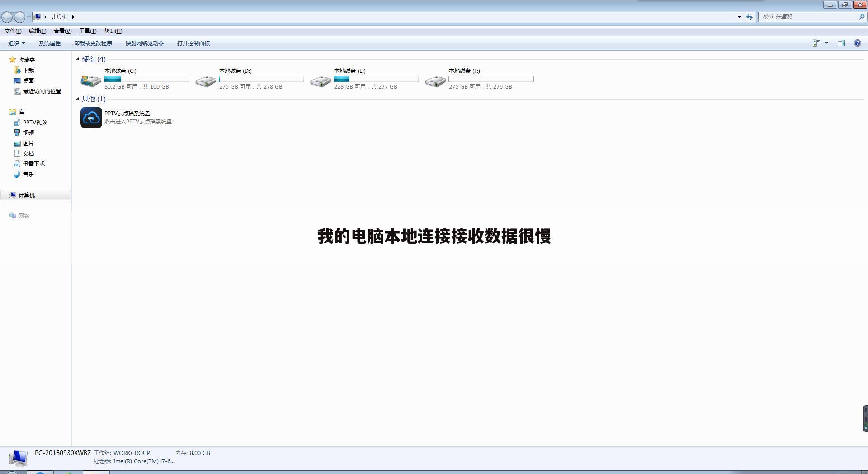Image resolution: width=868 pixels, height=474 pixels.
Task: Click the 计算机 breadcrumb in address bar
Action: click(59, 17)
